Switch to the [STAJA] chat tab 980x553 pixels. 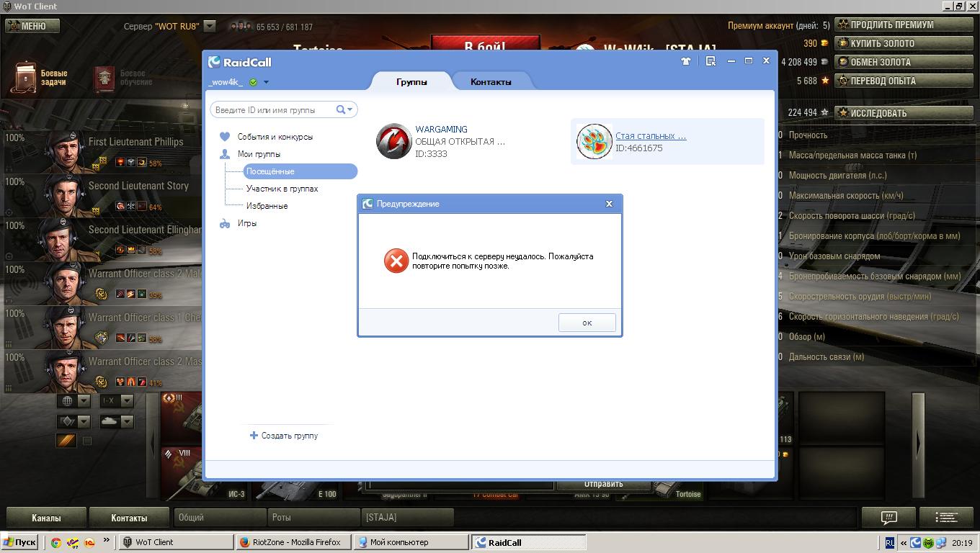point(407,518)
